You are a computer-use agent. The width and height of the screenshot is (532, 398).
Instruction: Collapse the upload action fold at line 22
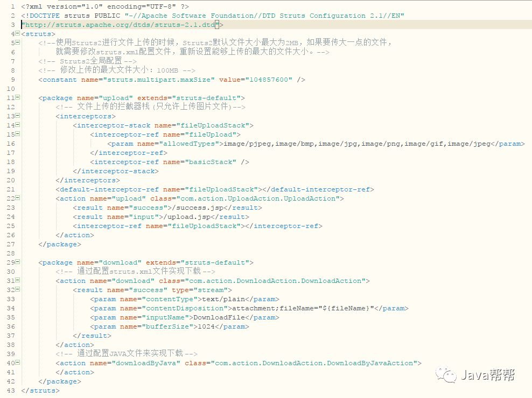17,198
